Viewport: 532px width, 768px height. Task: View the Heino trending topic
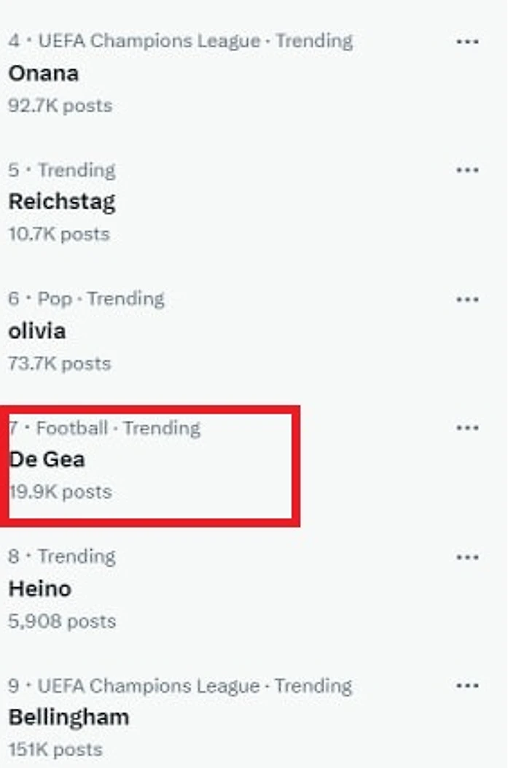click(x=39, y=588)
